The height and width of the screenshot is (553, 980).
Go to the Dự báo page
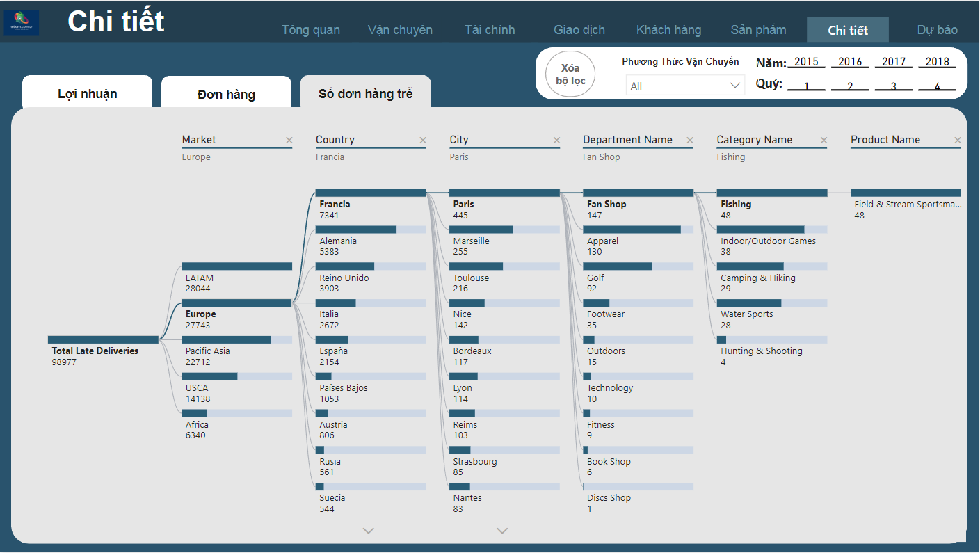pyautogui.click(x=937, y=30)
